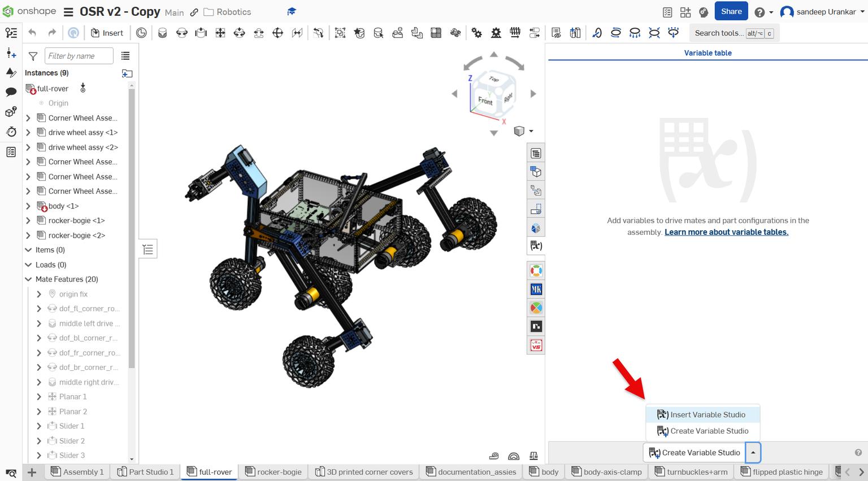The image size is (868, 481).
Task: Open the view mode dropdown near the view cube
Action: (x=530, y=131)
